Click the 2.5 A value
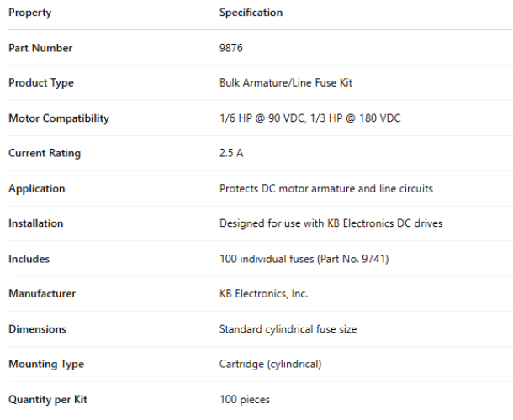Screen dimensions: 513x420 coord(231,154)
